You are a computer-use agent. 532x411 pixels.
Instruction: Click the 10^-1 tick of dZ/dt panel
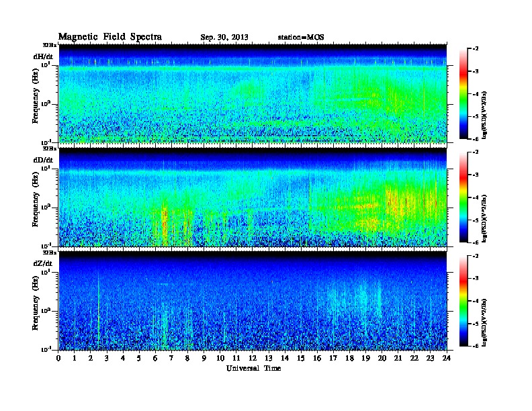point(46,349)
